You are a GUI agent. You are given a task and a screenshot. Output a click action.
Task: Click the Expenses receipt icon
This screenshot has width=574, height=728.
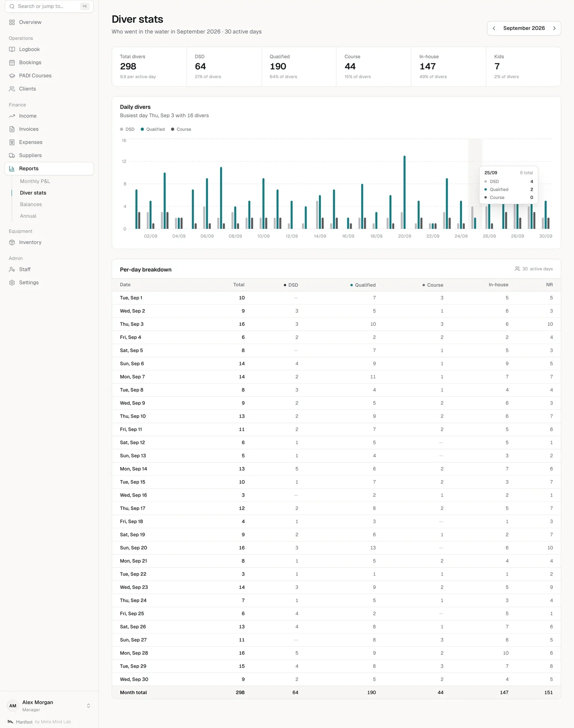tap(12, 142)
